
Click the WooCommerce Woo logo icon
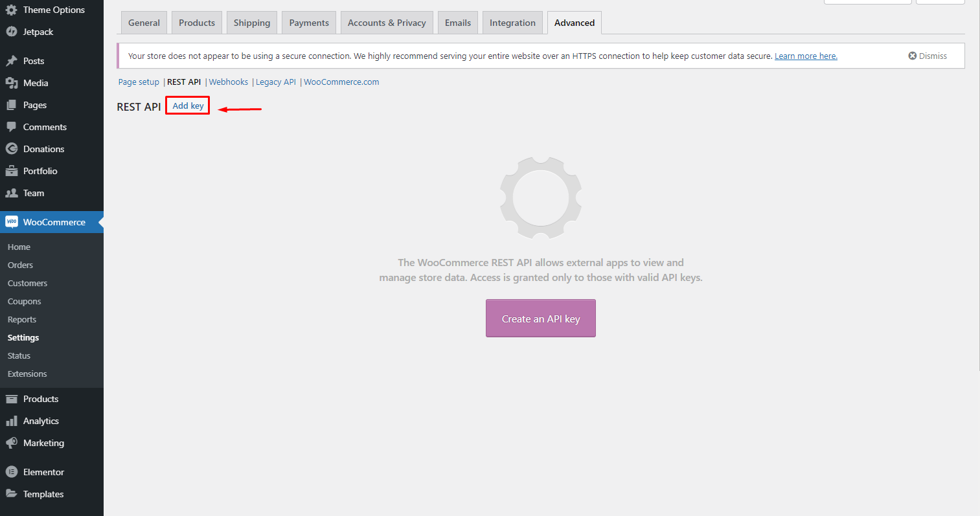coord(11,222)
